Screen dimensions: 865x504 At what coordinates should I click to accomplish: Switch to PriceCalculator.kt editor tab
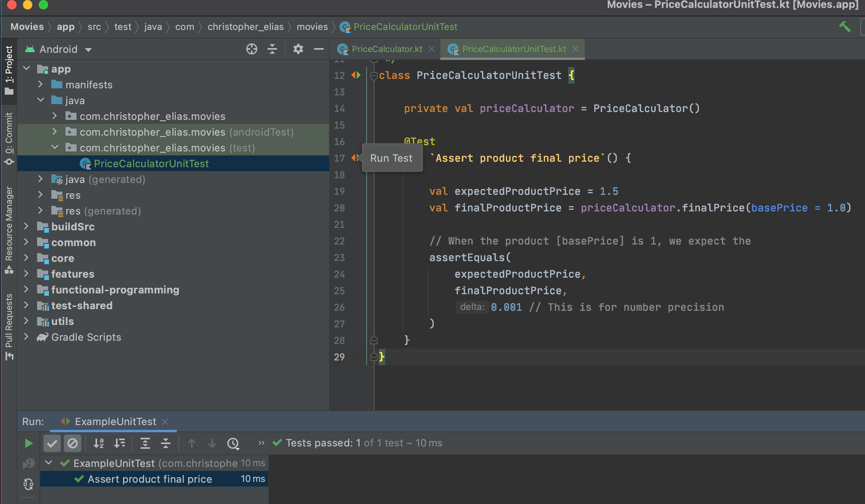(x=387, y=49)
